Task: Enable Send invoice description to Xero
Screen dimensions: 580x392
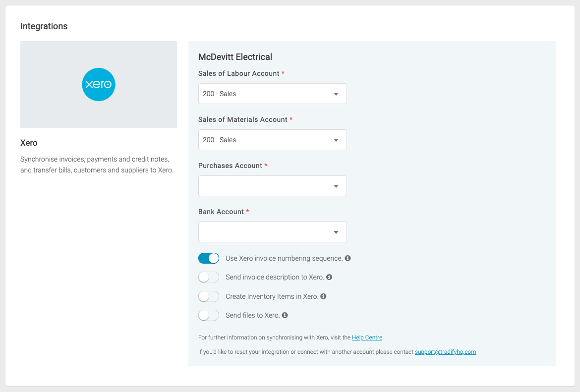Action: point(209,277)
